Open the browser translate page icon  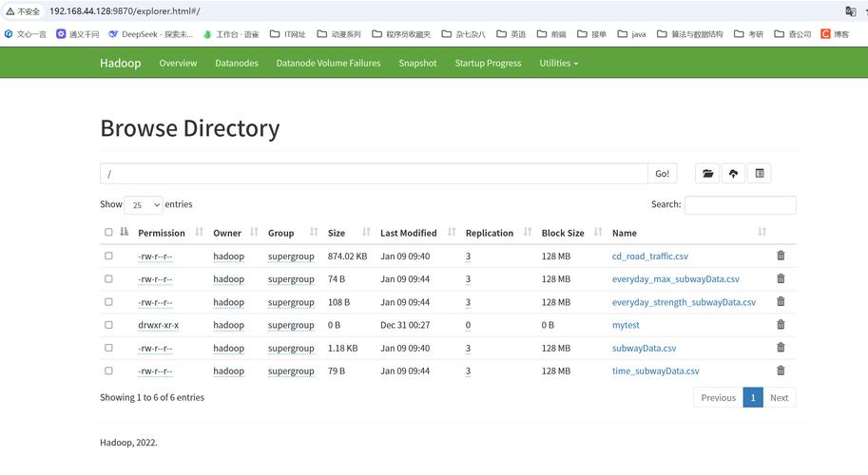pyautogui.click(x=850, y=11)
